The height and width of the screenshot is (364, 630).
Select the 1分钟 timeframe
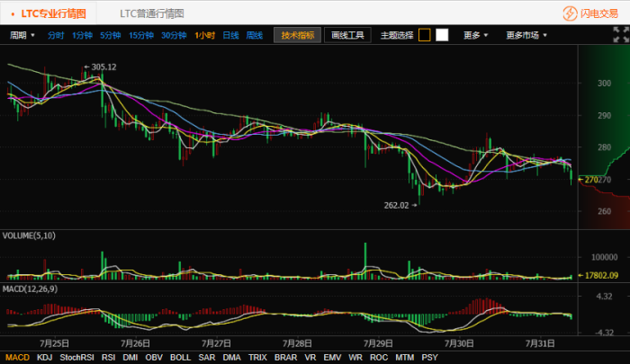(82, 35)
